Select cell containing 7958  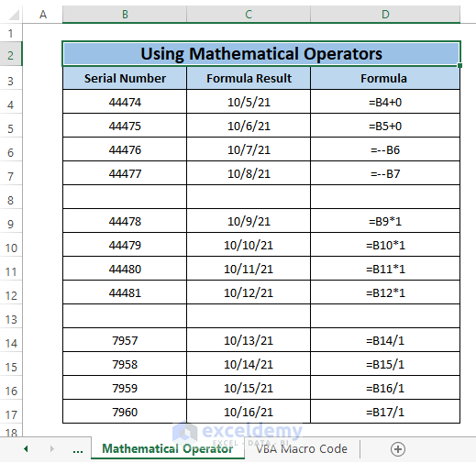[125, 364]
